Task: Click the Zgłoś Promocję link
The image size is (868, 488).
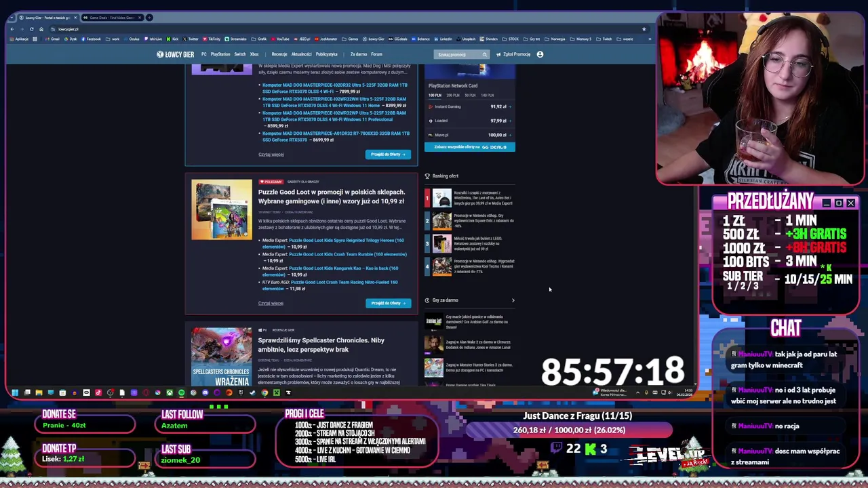Action: [x=513, y=54]
